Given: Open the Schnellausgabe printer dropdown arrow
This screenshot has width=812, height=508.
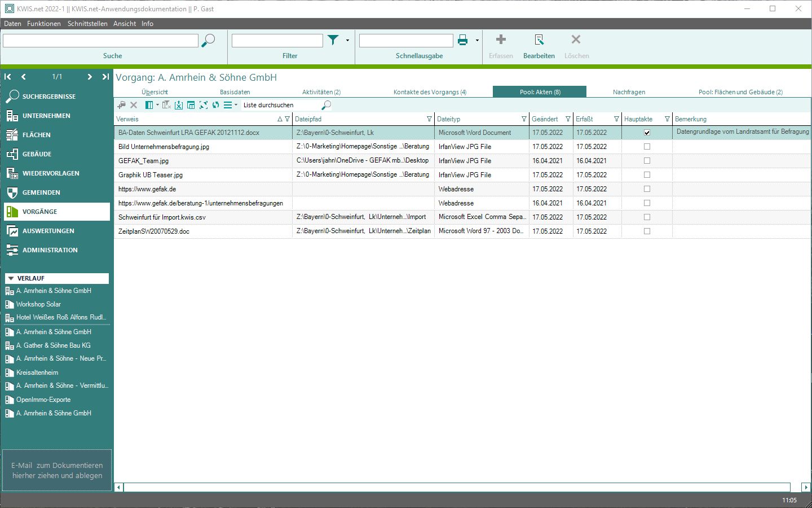Looking at the screenshot, I should click(477, 41).
